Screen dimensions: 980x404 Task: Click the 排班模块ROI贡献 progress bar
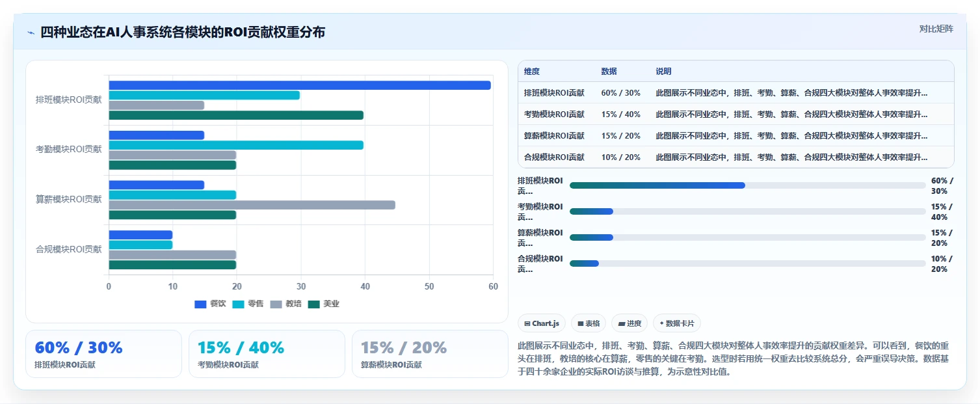(x=748, y=185)
